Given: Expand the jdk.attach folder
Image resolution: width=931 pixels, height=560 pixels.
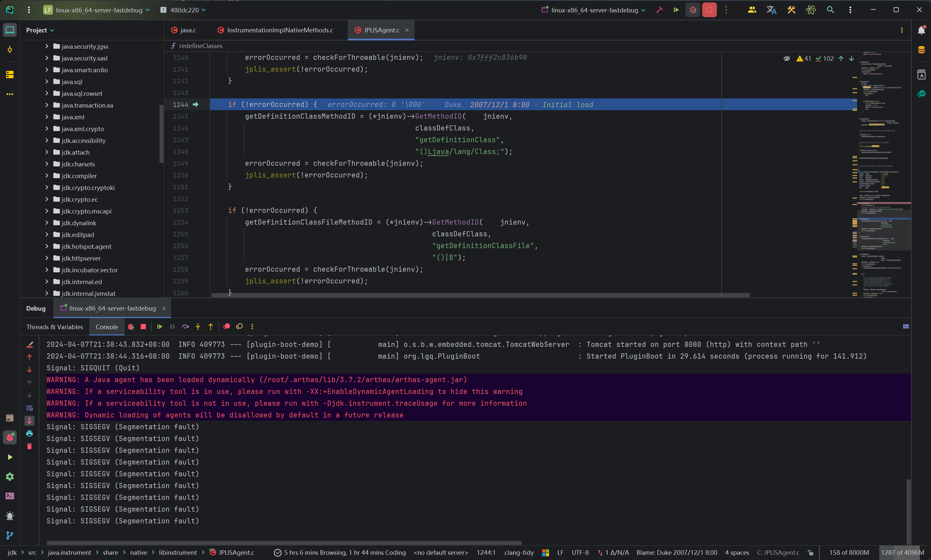Looking at the screenshot, I should pyautogui.click(x=47, y=152).
